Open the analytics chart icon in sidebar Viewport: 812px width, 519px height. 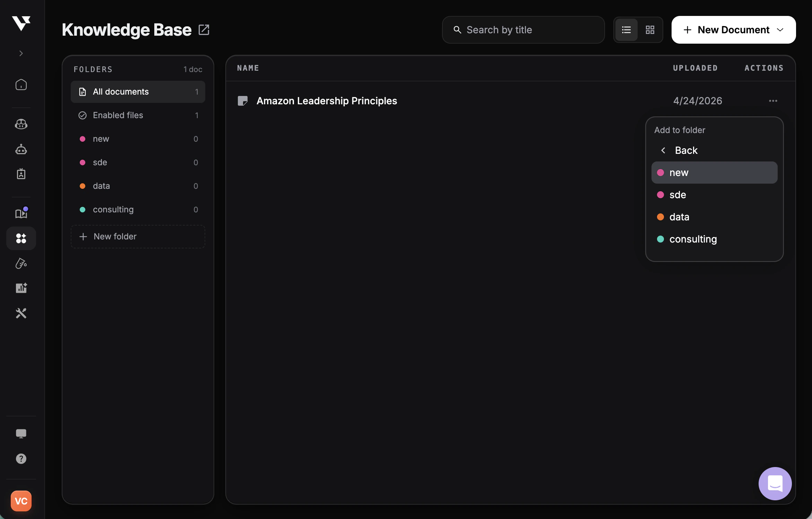tap(21, 288)
